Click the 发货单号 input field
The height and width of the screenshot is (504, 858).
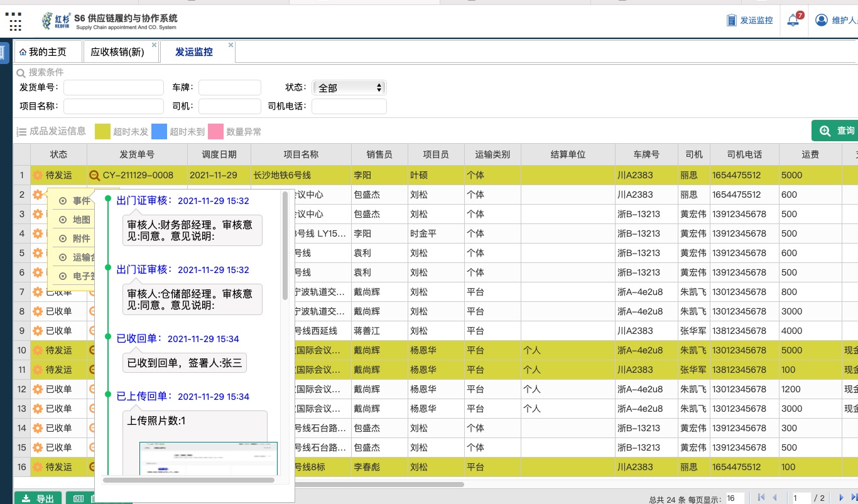113,88
